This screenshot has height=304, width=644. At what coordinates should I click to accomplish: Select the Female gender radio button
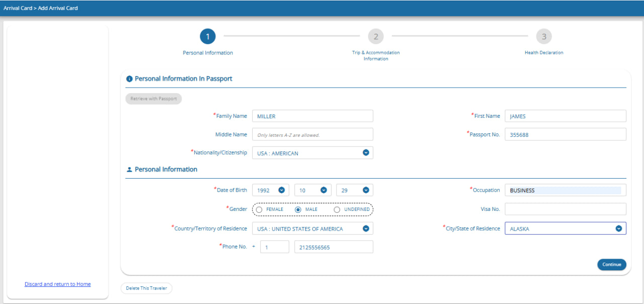pos(259,209)
